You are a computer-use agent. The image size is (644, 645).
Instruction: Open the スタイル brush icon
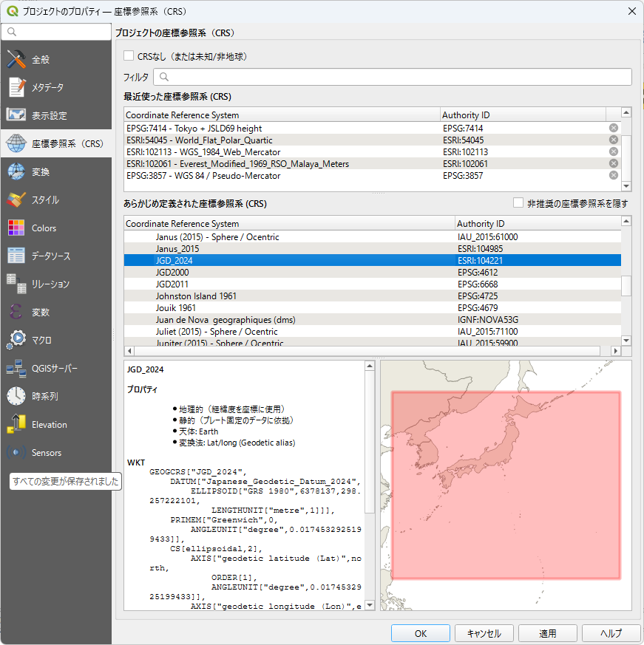pyautogui.click(x=16, y=199)
